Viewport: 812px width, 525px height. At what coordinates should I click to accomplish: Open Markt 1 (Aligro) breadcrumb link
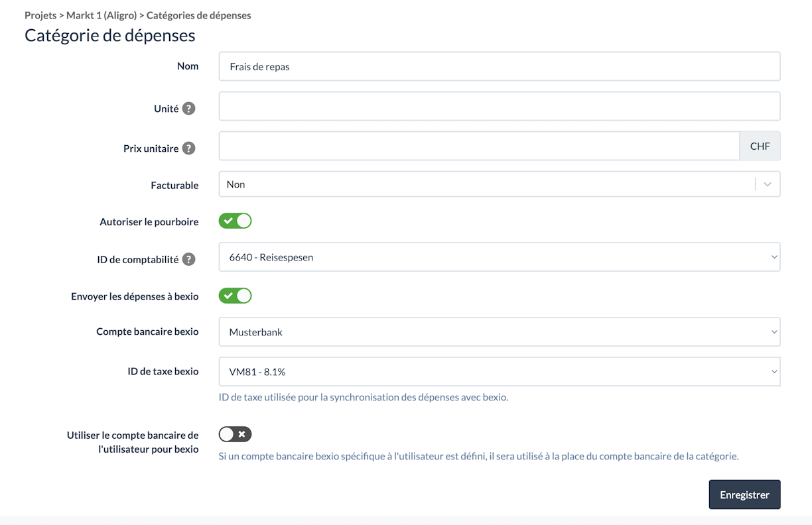[x=101, y=15]
